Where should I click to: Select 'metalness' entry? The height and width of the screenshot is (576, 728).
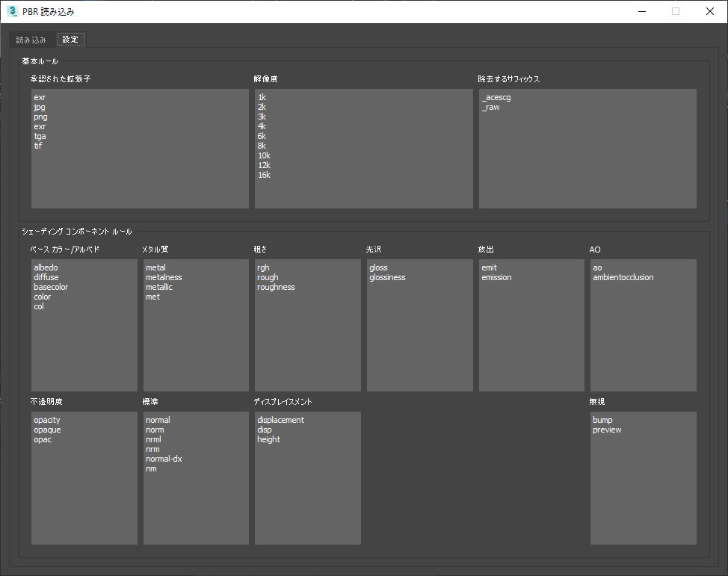click(164, 278)
